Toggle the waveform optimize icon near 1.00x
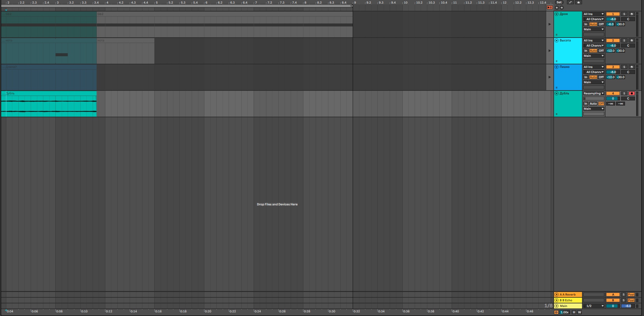 click(x=556, y=312)
